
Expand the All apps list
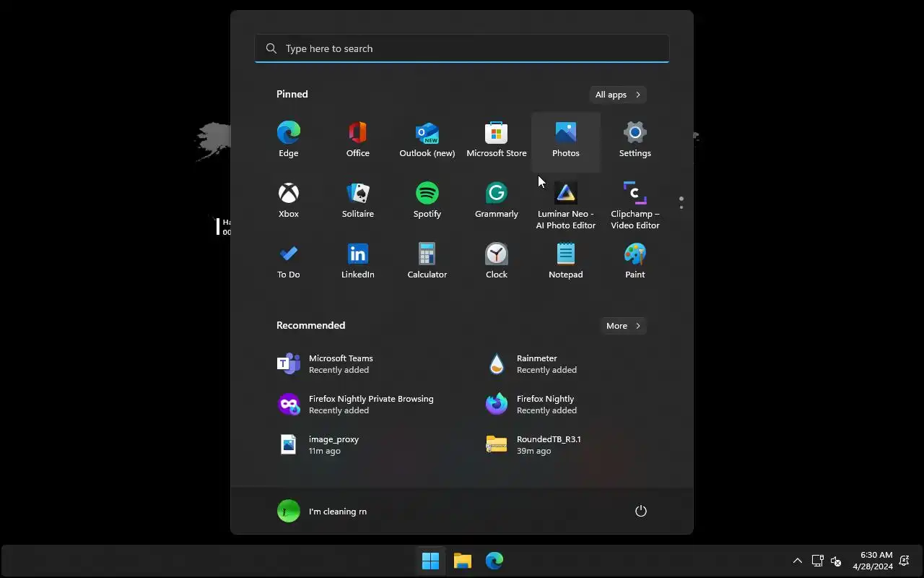(x=617, y=95)
